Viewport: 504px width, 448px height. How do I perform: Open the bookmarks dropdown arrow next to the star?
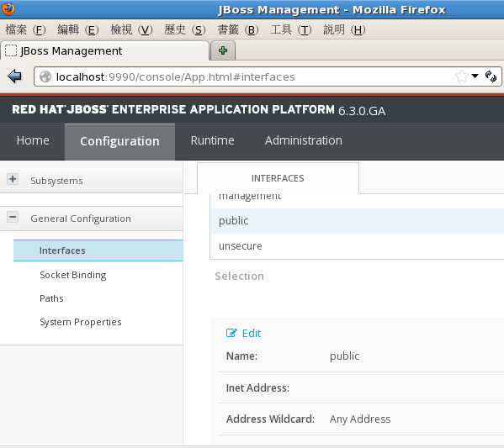coord(475,76)
